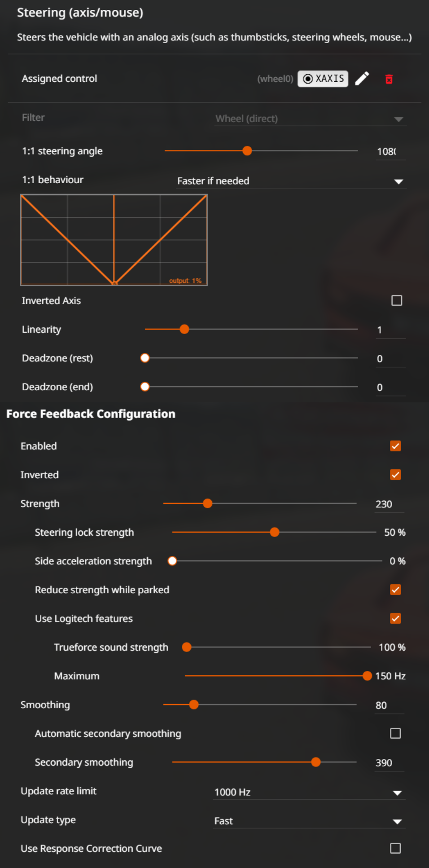
Task: Uncheck the Force Feedback Inverted option
Action: coord(395,475)
